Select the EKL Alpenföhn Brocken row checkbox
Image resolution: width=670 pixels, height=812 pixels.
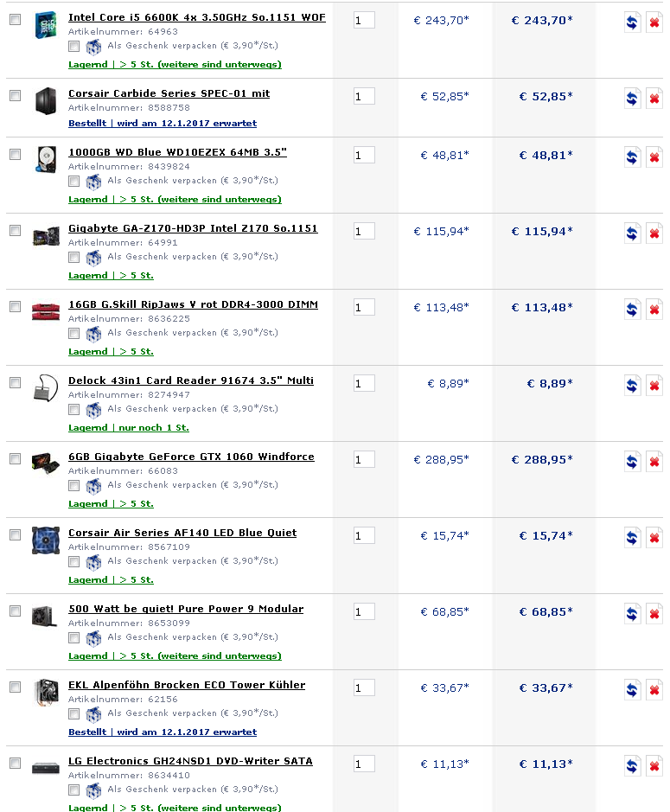[15, 687]
